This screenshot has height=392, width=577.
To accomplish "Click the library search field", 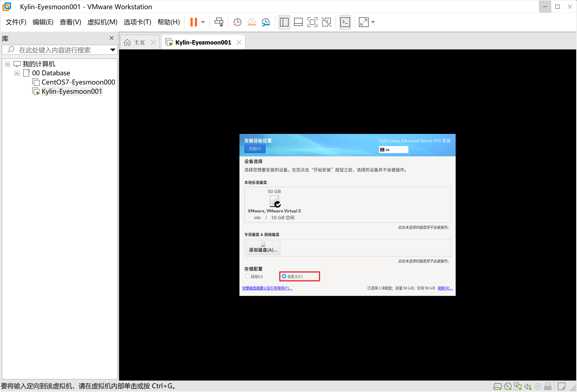I will [59, 50].
